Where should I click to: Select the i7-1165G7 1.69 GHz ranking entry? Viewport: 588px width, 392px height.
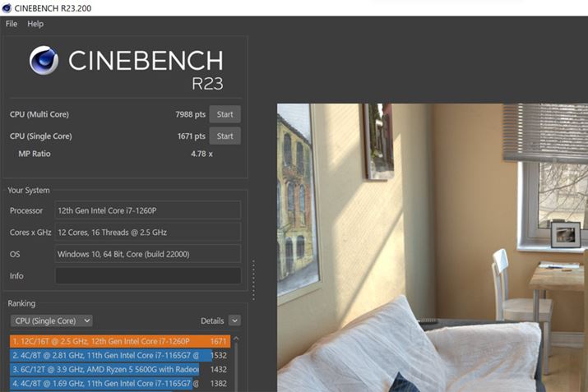tap(118, 384)
